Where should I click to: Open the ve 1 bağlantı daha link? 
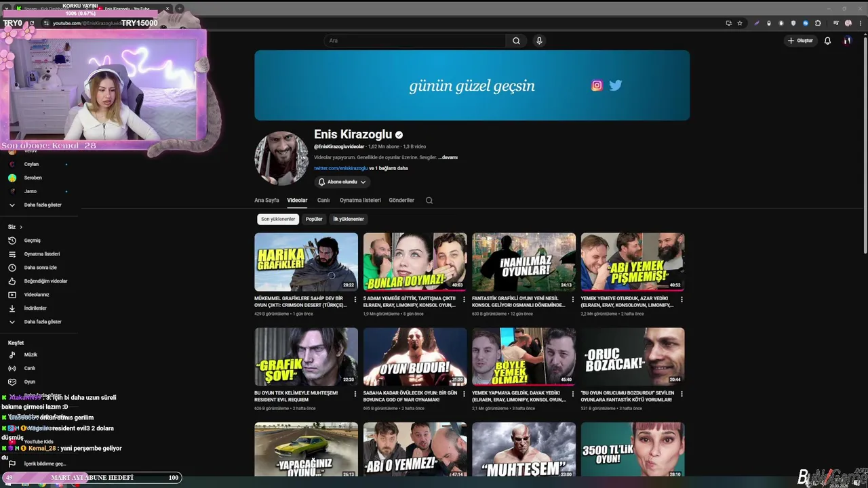pos(389,168)
